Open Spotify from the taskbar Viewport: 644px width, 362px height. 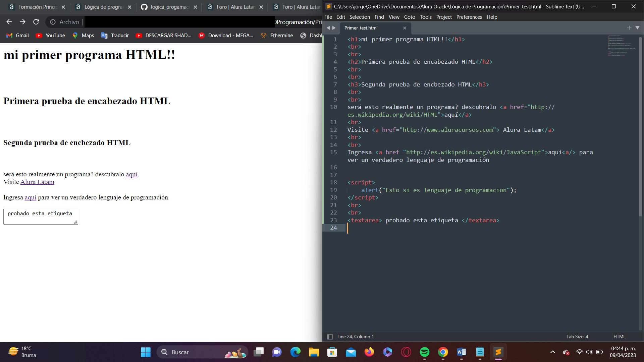point(424,352)
